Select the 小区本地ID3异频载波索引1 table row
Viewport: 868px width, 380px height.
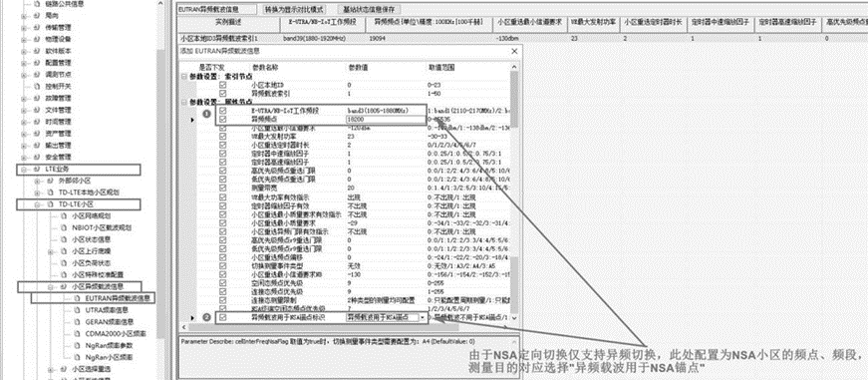point(522,38)
